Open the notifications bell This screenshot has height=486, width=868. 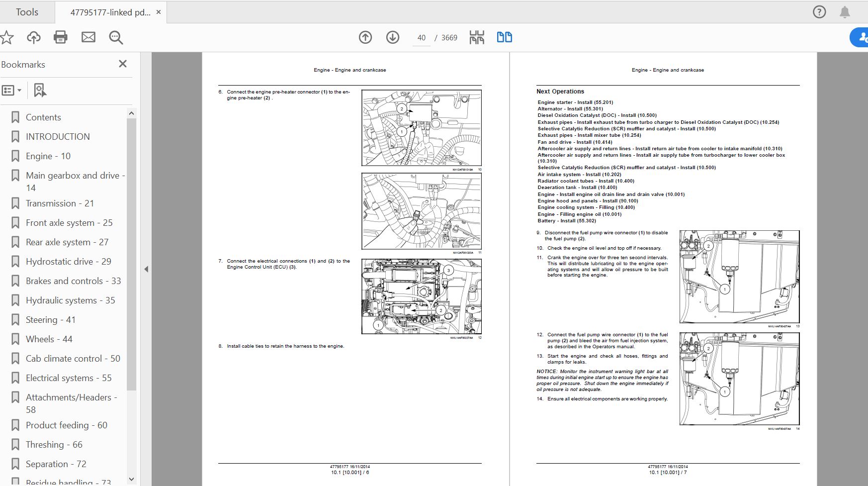click(x=845, y=12)
